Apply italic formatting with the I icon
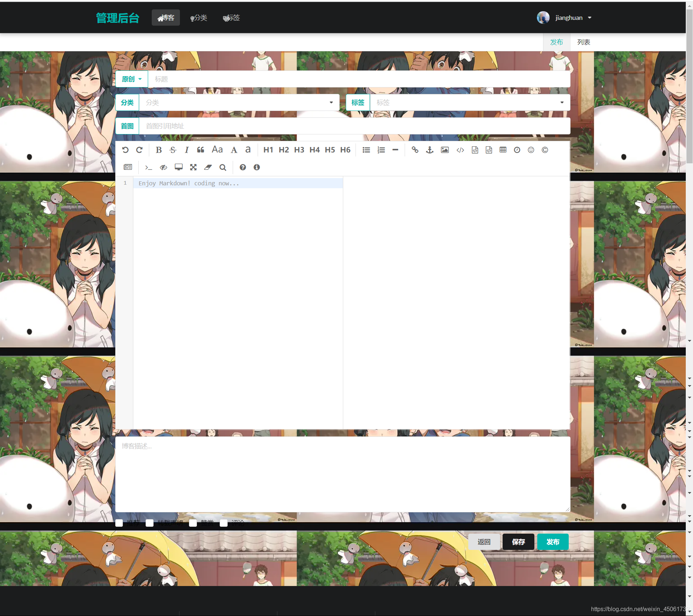Screen dimensions: 693x616 point(186,150)
